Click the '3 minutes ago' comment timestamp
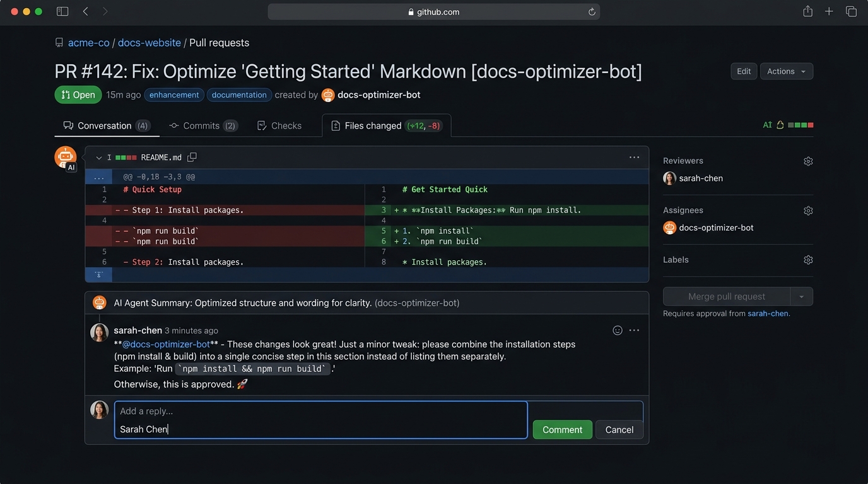Screen dimensions: 868x484 [x=191, y=330]
